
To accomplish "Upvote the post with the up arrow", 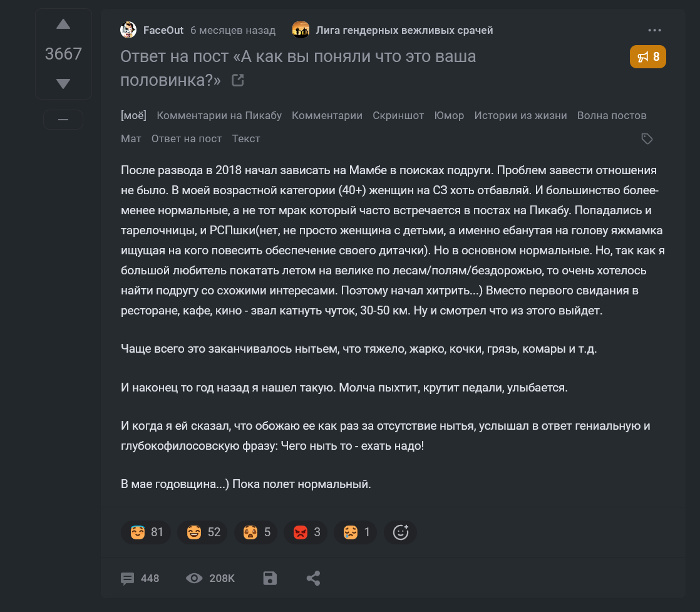I will tap(63, 25).
